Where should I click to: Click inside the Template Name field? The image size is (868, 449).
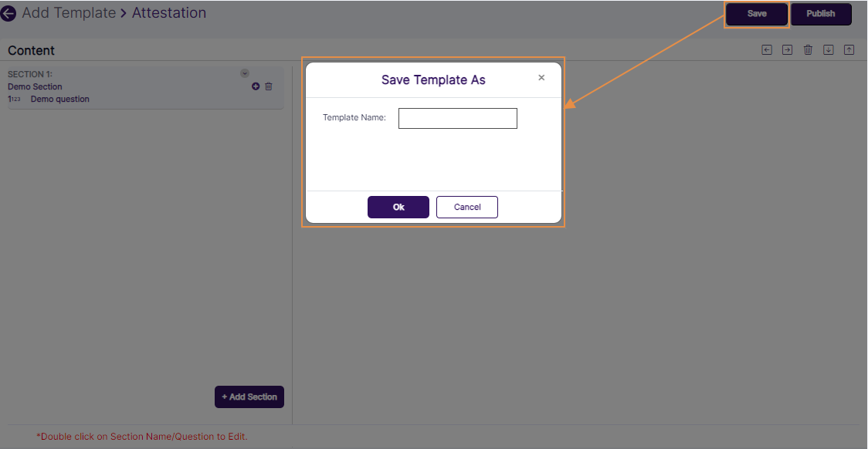457,118
